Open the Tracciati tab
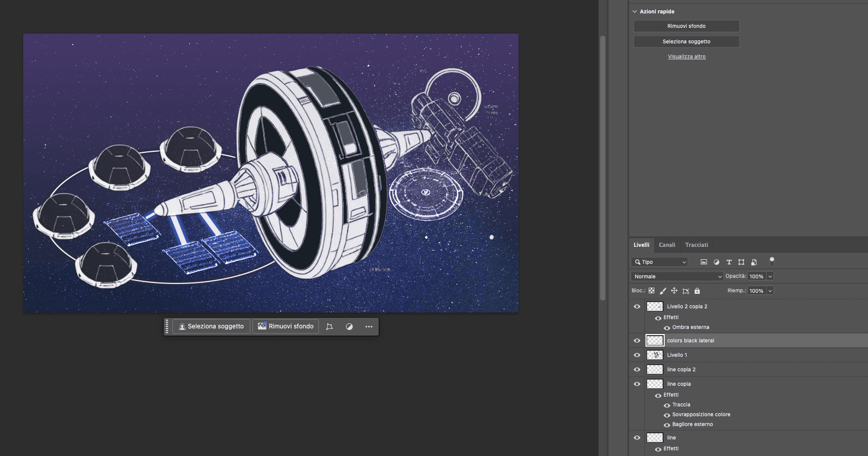Image resolution: width=868 pixels, height=456 pixels. click(x=696, y=245)
